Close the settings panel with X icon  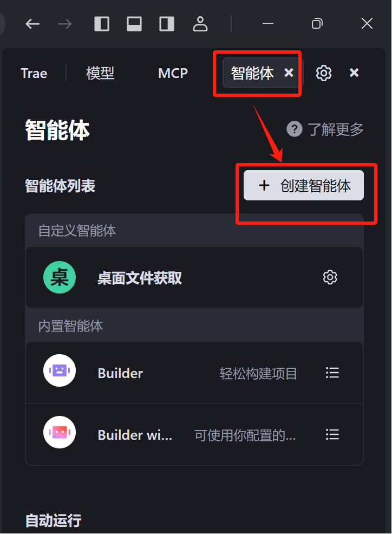coord(354,73)
